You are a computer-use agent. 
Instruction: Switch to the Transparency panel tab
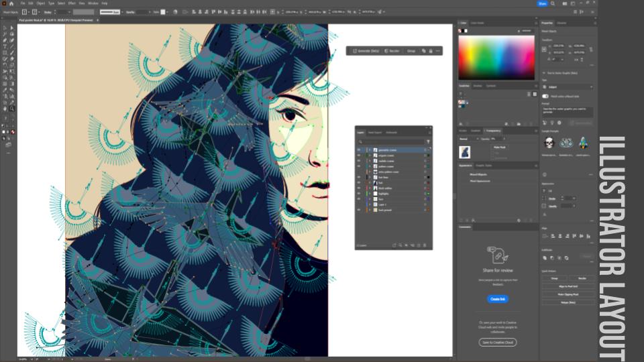[493, 131]
